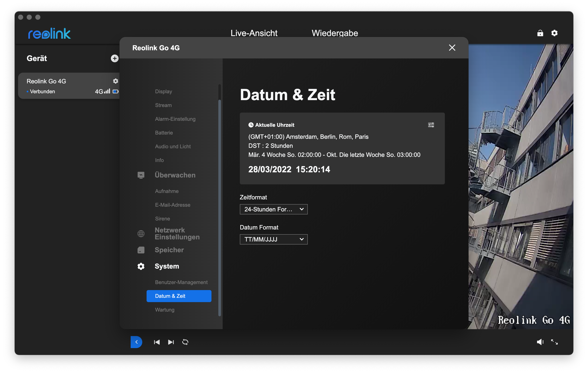Screen dimensions: 588x373
Task: Open Benutzer-Management settings page
Action: [181, 282]
